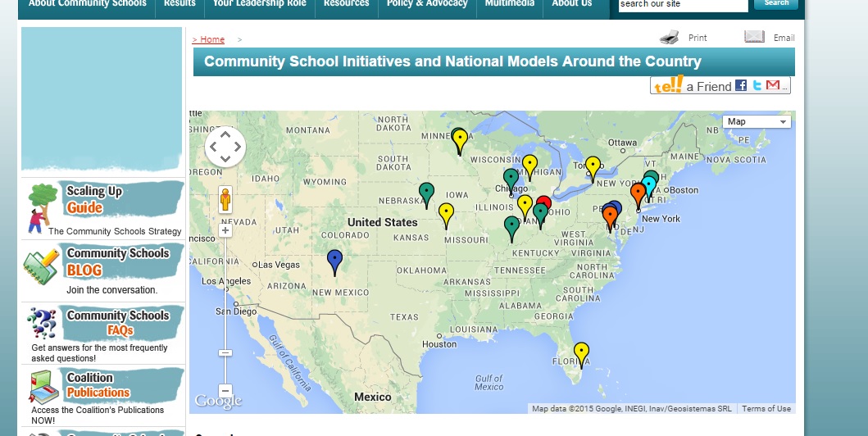Image resolution: width=868 pixels, height=436 pixels.
Task: Click the yellow marker in Florida
Action: pos(581,352)
